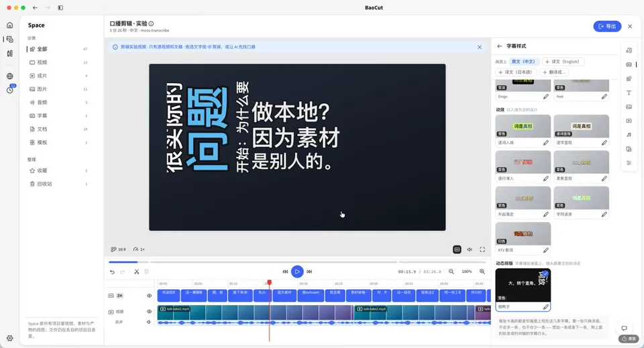Viewport: 644px width, 348px height.
Task: Add 译文 (English) translation
Action: tap(562, 62)
